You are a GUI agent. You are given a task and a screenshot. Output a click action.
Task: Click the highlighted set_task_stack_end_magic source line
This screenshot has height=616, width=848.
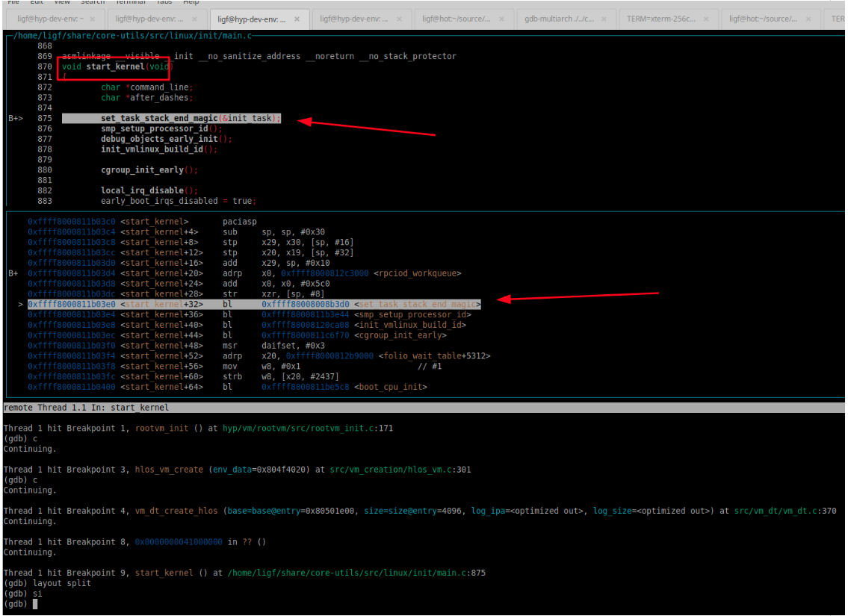coord(171,118)
